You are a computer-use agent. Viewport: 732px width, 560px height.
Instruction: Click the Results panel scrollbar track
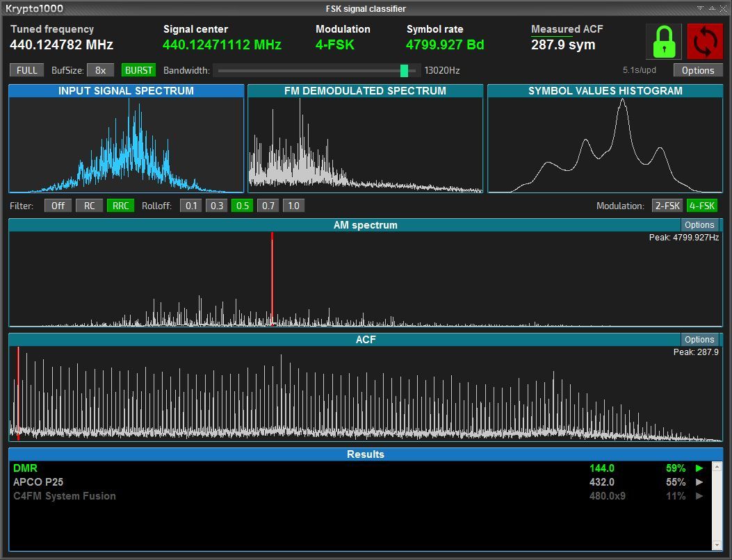(717, 505)
